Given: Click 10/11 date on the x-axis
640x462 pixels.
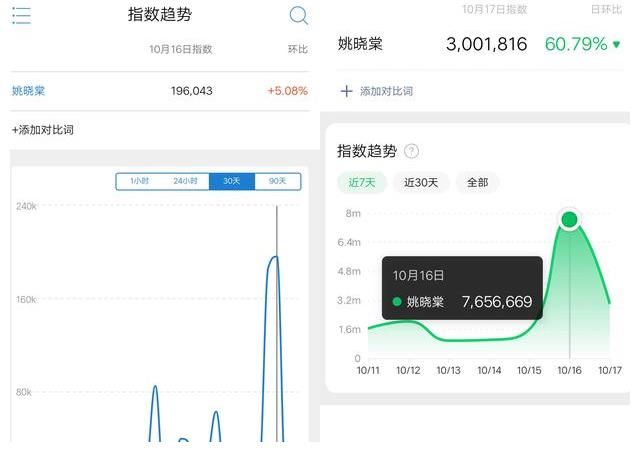Looking at the screenshot, I should click(x=368, y=371).
